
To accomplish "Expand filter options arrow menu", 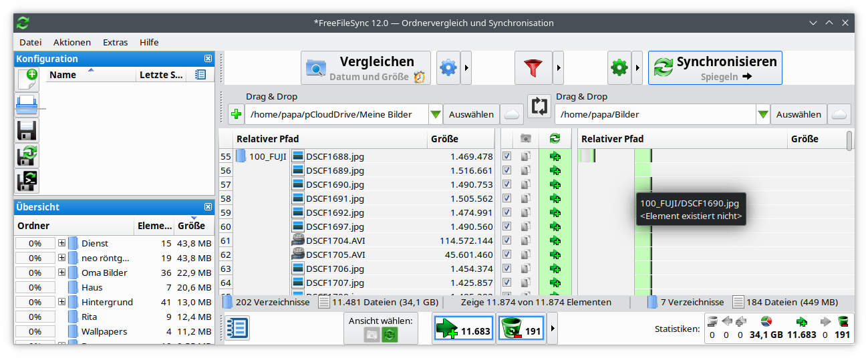I will 559,67.
